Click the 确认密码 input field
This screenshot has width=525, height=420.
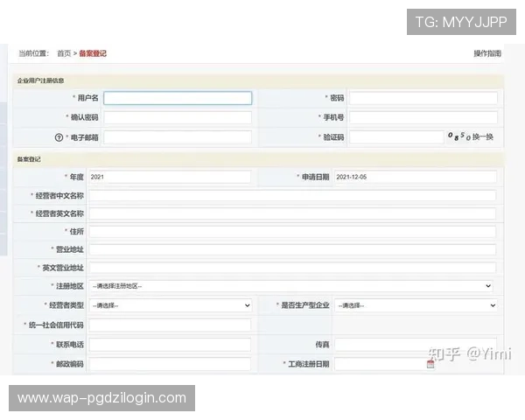click(178, 117)
